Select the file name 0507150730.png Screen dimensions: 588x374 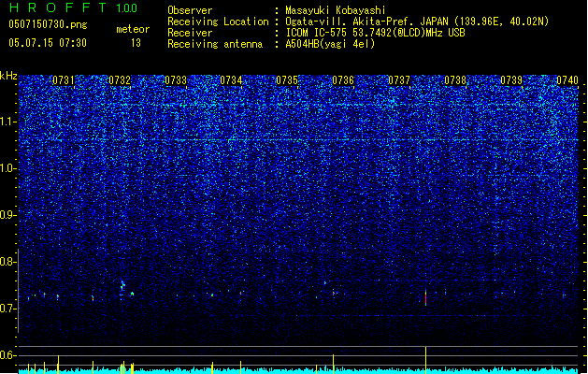point(48,24)
